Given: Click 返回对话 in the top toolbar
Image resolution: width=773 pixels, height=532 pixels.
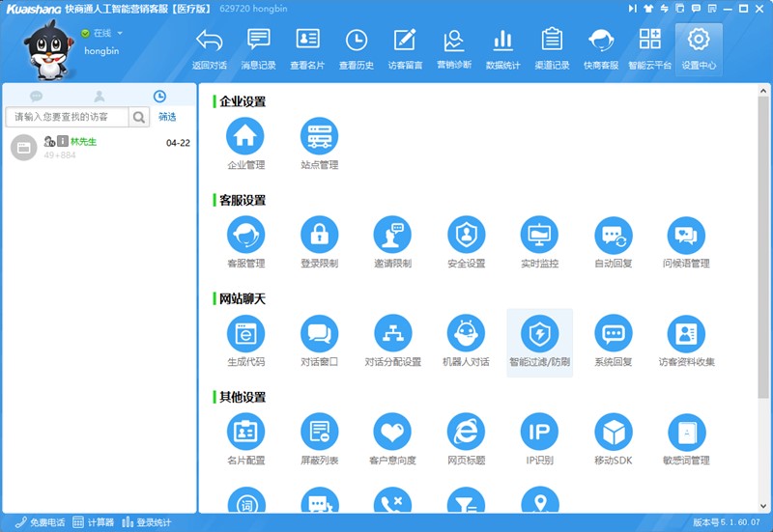Looking at the screenshot, I should (x=209, y=48).
